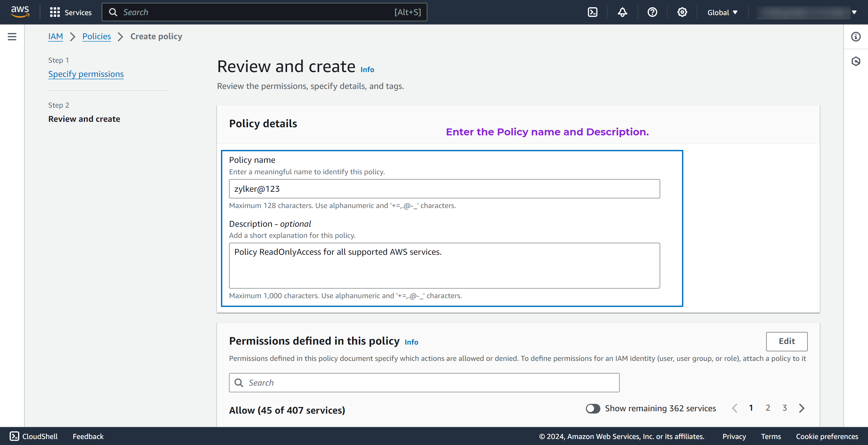Screen dimensions: 868x445
Task: Select page 2 of the services list
Action: pyautogui.click(x=768, y=408)
